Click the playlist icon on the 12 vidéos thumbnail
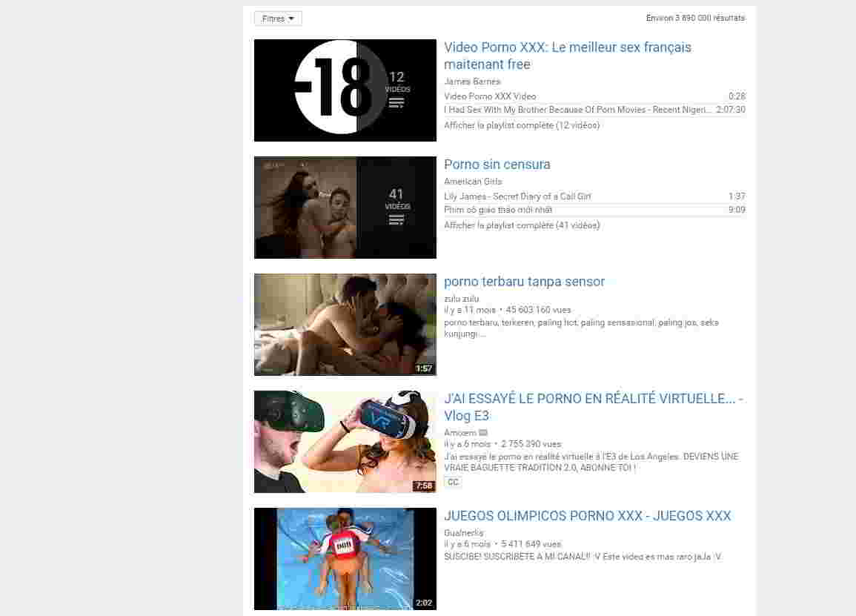This screenshot has height=616, width=856. 397,103
